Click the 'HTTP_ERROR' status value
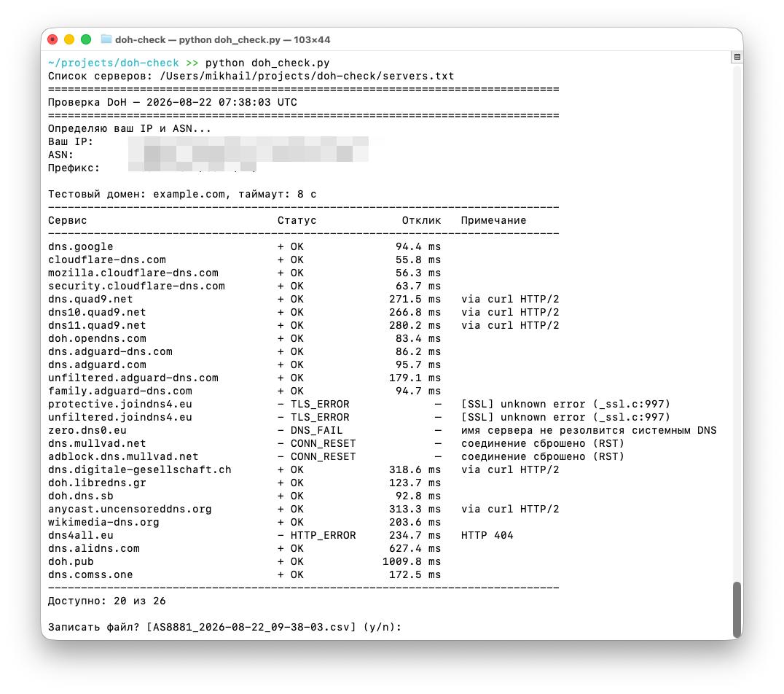 (x=323, y=535)
